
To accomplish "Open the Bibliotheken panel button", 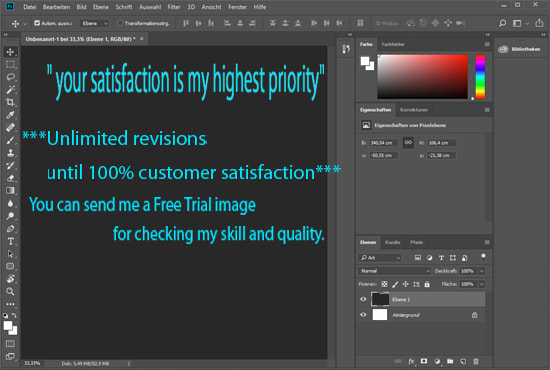I will [x=519, y=49].
